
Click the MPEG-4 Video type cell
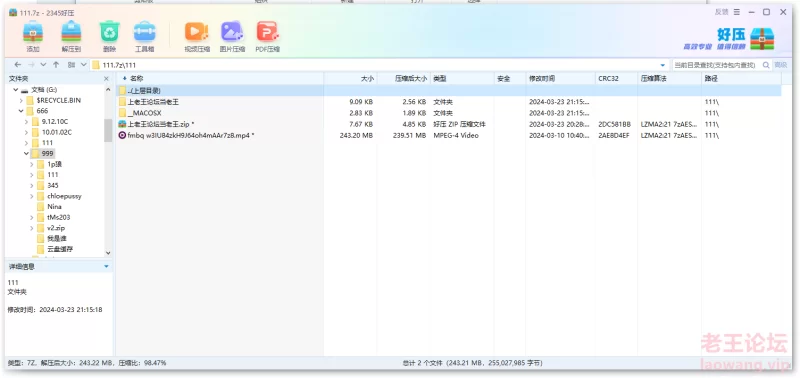click(x=456, y=135)
